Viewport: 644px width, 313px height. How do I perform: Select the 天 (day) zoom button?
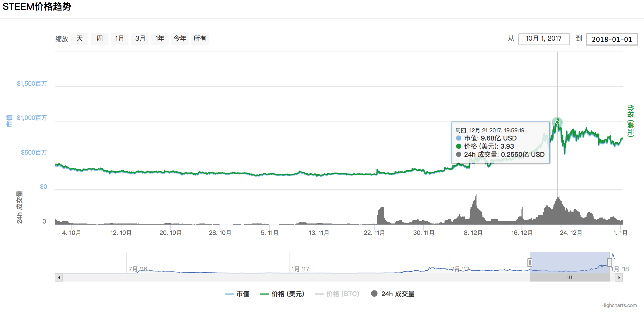[80, 39]
